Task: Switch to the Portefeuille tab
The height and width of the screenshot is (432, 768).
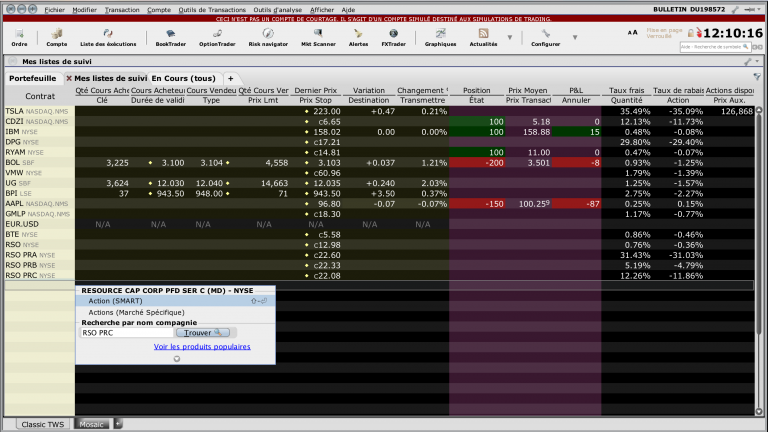Action: 33,78
